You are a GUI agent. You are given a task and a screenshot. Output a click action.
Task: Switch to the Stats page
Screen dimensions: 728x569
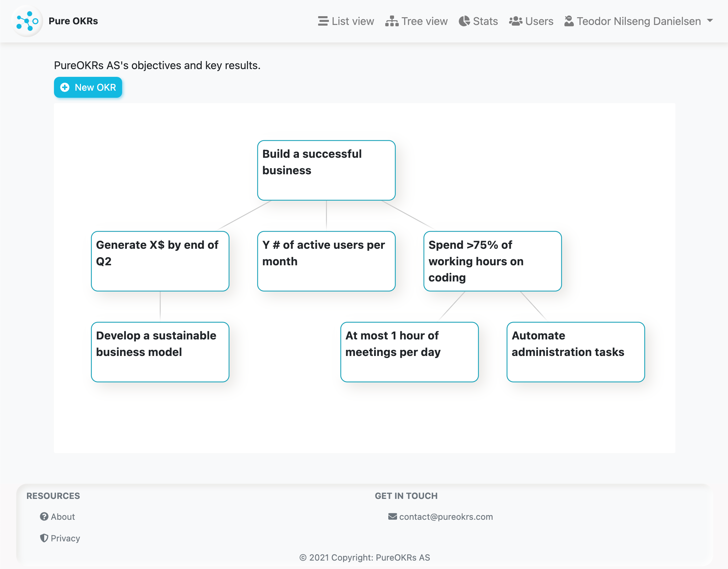click(x=478, y=21)
